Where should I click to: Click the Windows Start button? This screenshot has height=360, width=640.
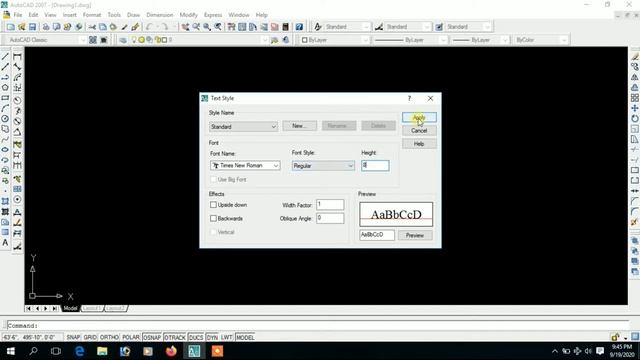[x=11, y=351]
